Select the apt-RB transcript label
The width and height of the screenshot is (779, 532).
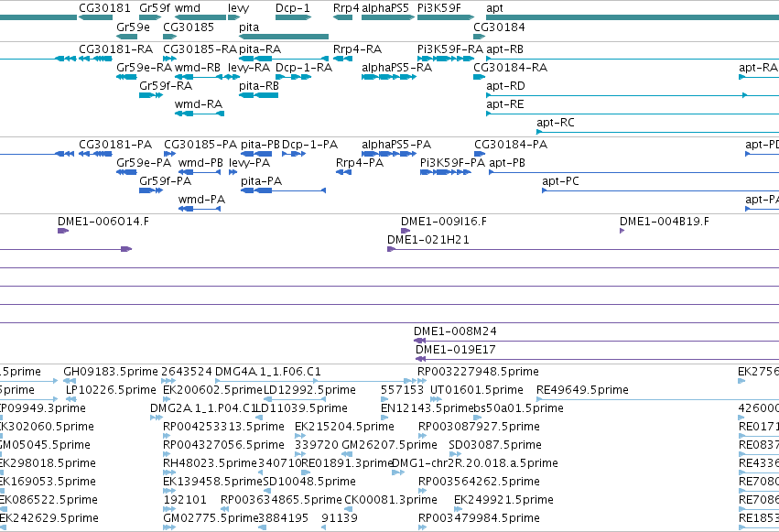[x=504, y=49]
